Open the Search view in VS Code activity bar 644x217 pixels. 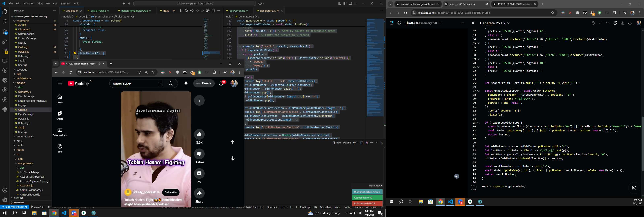(x=5, y=22)
